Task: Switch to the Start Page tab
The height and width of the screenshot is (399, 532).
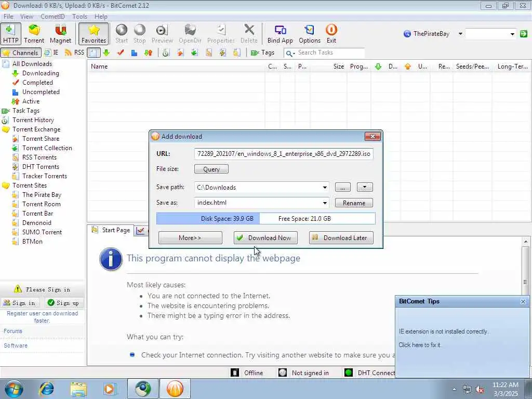Action: (x=111, y=230)
